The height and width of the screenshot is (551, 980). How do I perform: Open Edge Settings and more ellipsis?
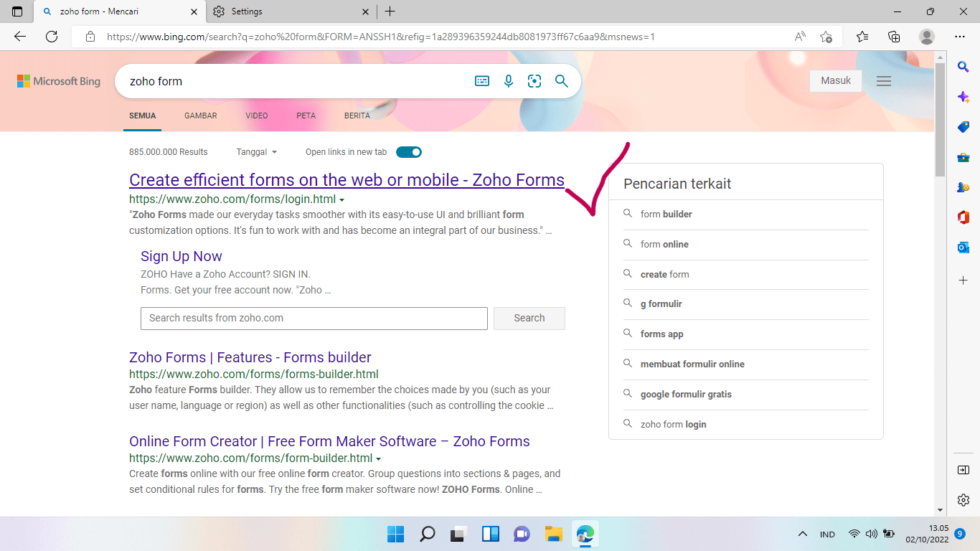coord(960,37)
